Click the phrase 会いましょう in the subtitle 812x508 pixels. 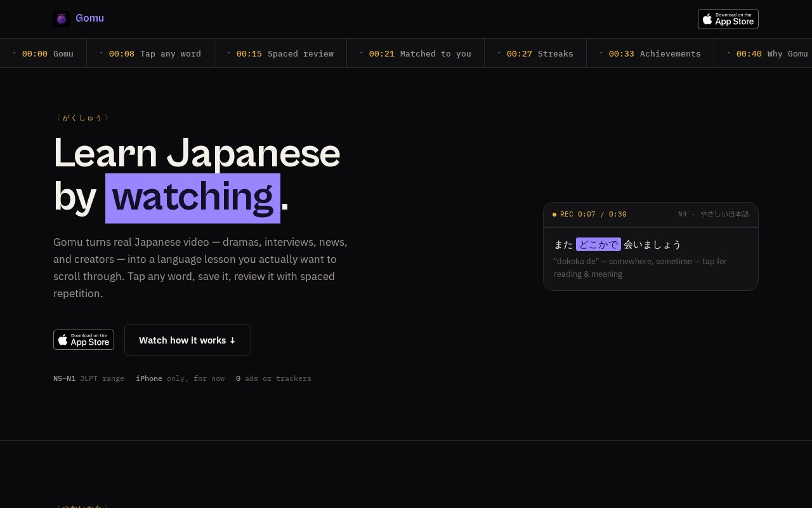click(x=652, y=244)
